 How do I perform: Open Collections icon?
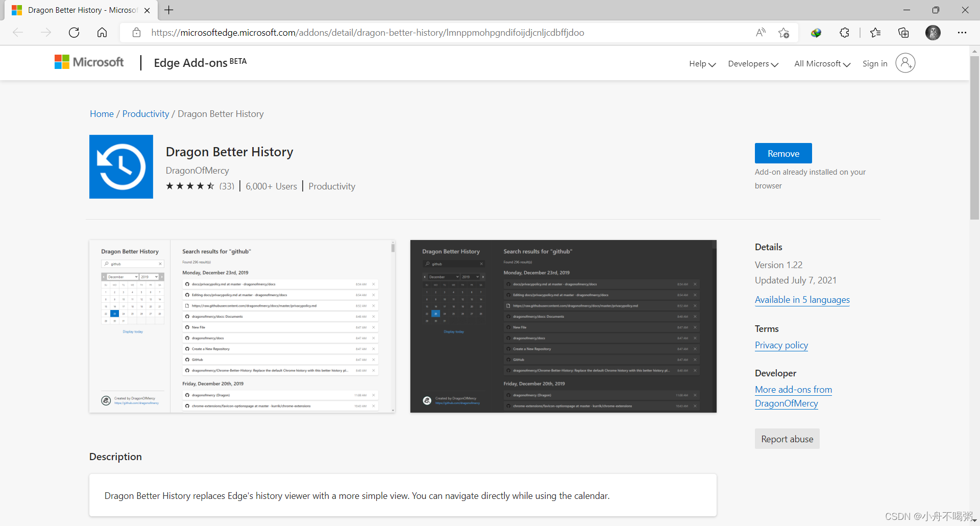903,33
